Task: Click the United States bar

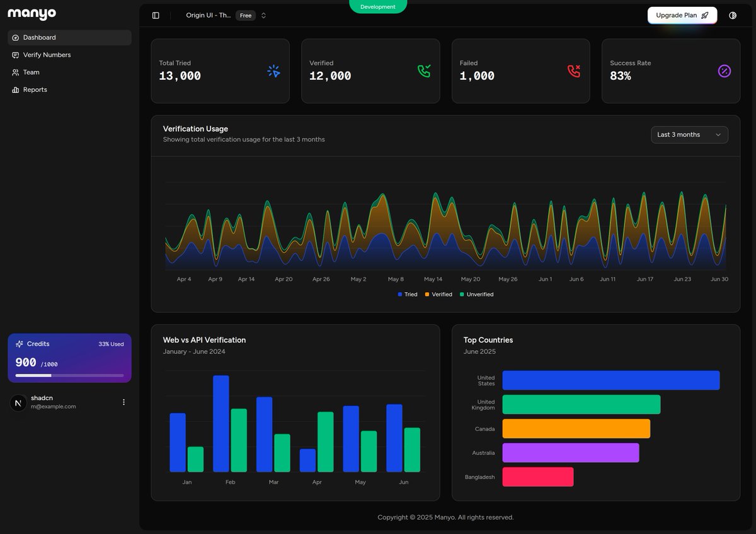Action: coord(611,380)
